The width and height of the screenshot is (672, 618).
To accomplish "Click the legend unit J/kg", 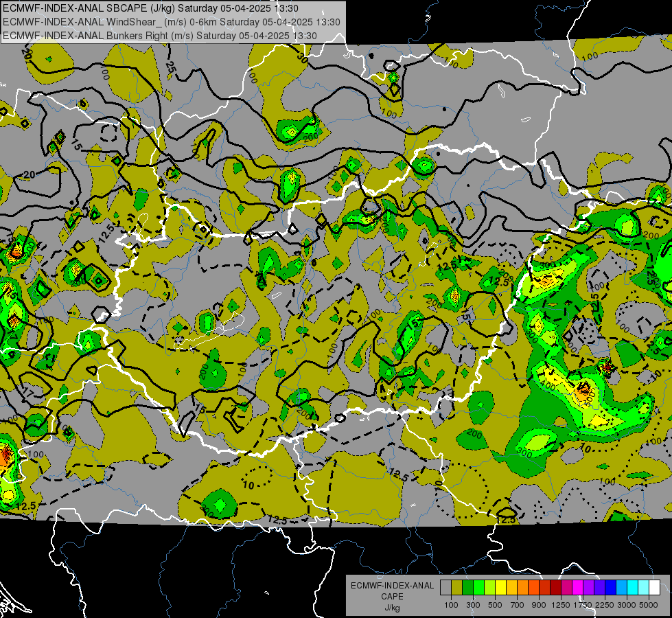I will [392, 608].
